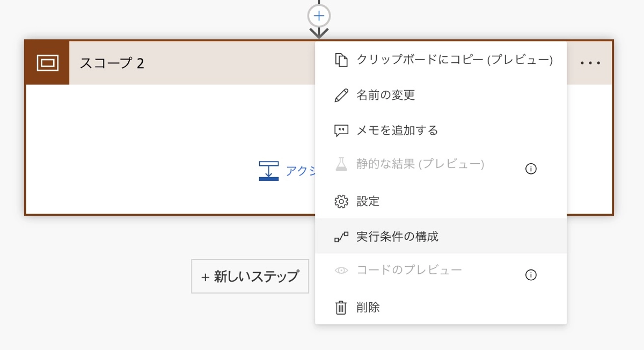Image resolution: width=644 pixels, height=350 pixels.
Task: Click the plus insert-step circle icon
Action: [x=319, y=16]
